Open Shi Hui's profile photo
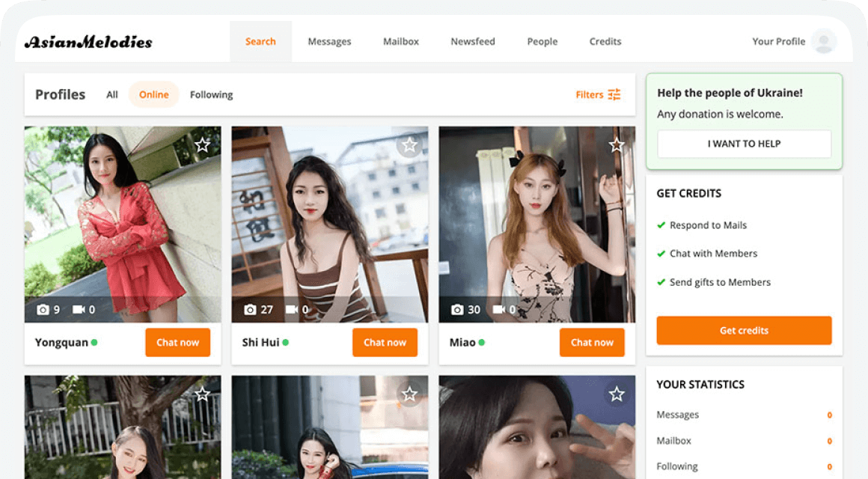The height and width of the screenshot is (479, 868). tap(329, 217)
